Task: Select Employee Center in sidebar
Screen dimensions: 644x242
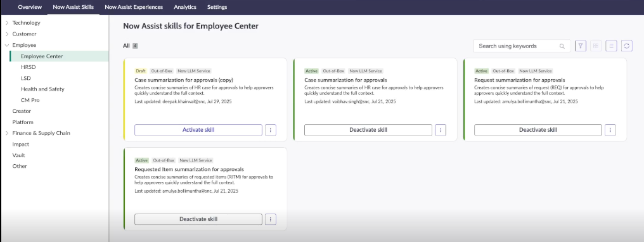Action: click(59, 56)
